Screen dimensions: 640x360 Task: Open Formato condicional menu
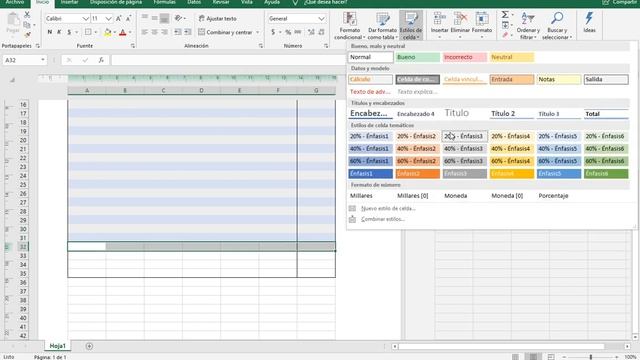pyautogui.click(x=350, y=26)
